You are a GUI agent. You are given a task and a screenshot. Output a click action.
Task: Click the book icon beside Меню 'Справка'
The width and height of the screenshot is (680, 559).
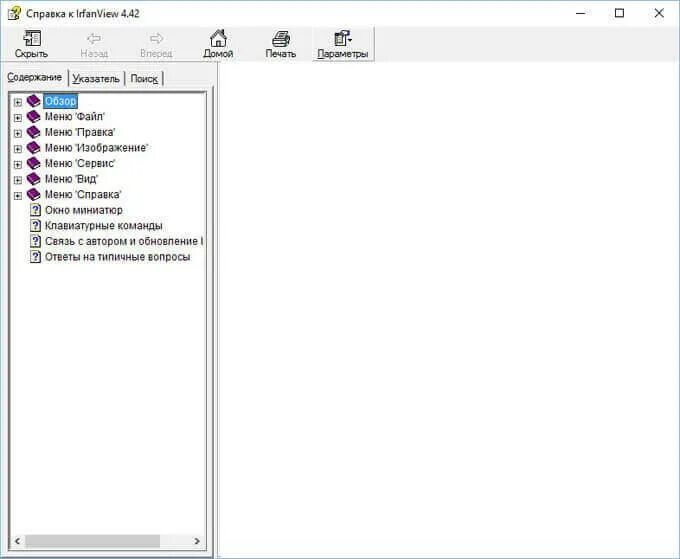(33, 195)
